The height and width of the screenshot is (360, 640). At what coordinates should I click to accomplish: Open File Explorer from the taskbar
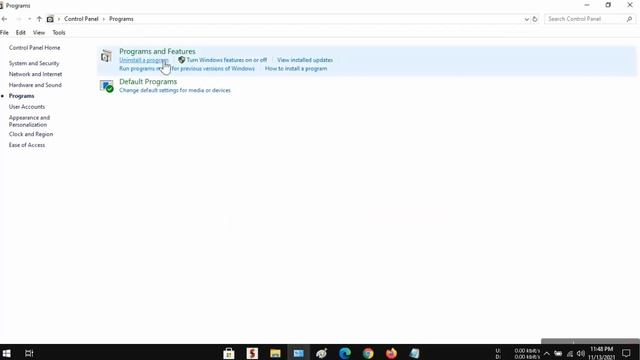[x=276, y=353]
